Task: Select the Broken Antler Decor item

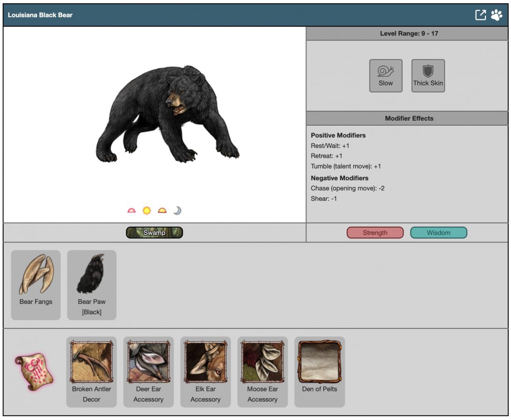Action: tap(92, 371)
